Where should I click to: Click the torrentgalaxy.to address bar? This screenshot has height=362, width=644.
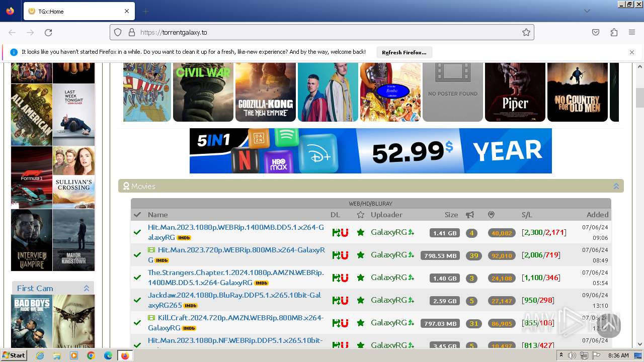[x=322, y=32]
